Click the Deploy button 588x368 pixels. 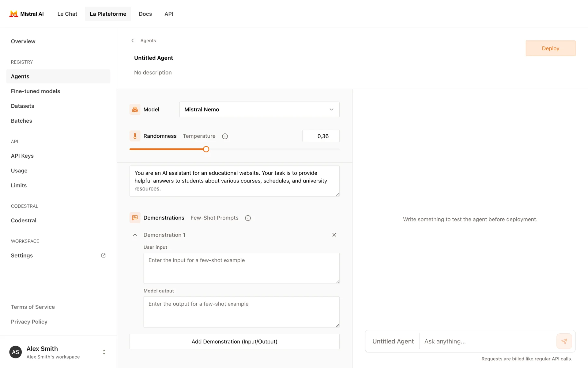(x=550, y=48)
